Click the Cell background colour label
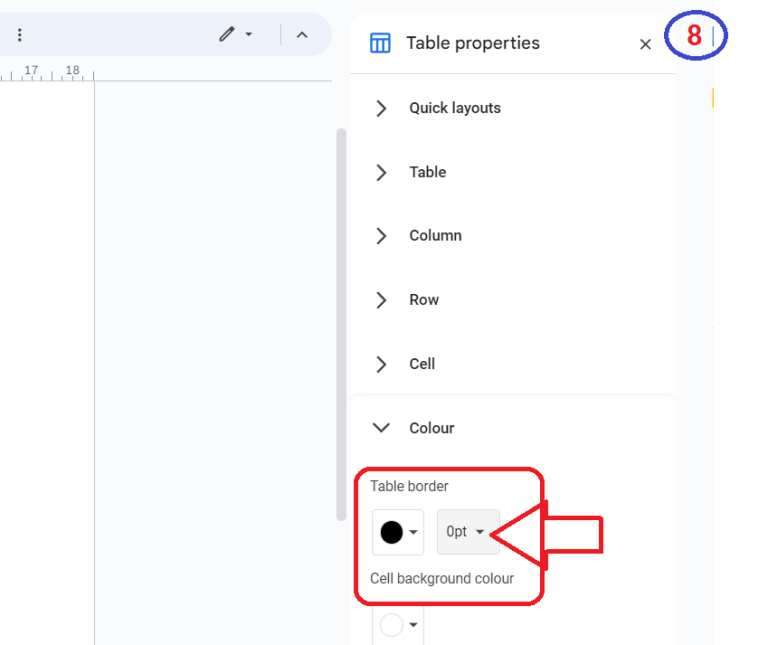 442,579
